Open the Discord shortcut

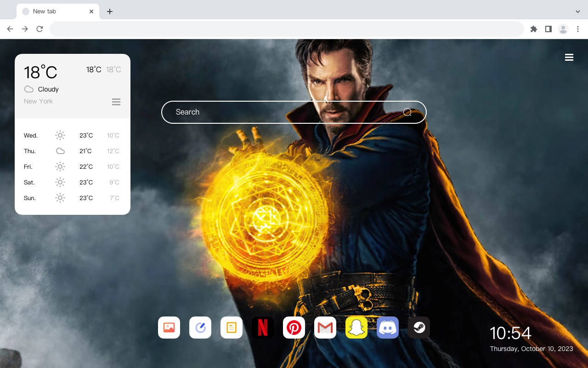point(388,328)
